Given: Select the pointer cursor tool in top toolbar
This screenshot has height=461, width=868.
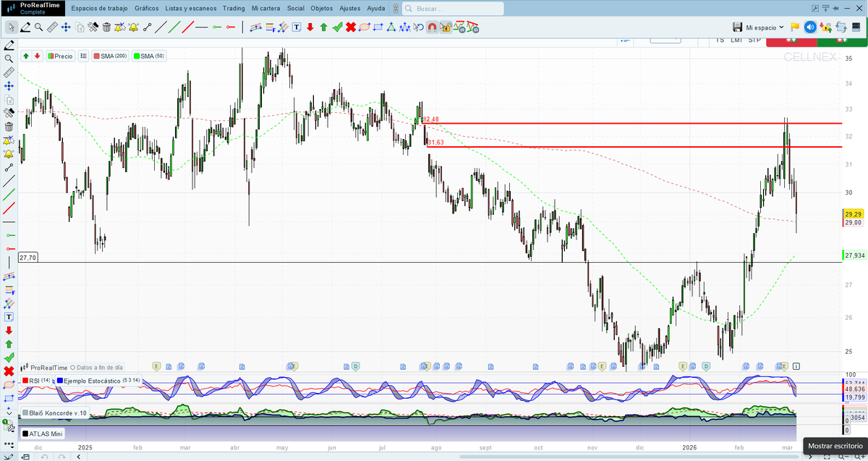Looking at the screenshot, I should pos(12,27).
